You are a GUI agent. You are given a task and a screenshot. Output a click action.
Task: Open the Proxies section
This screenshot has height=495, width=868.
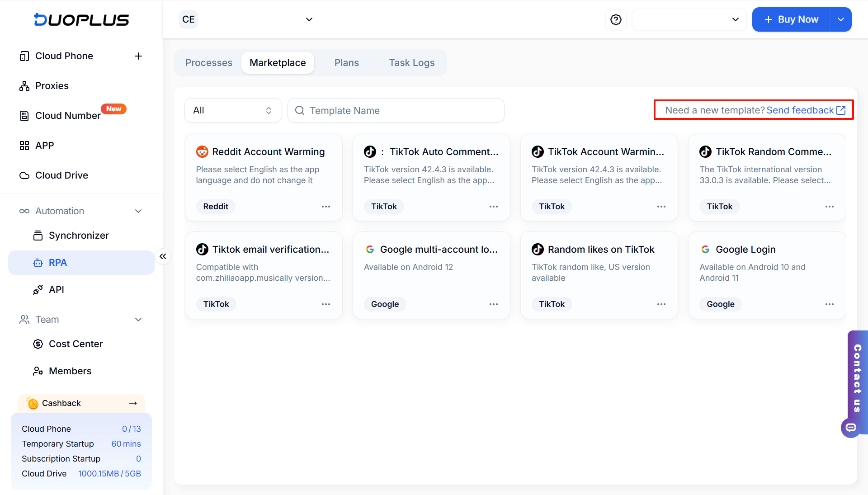52,86
